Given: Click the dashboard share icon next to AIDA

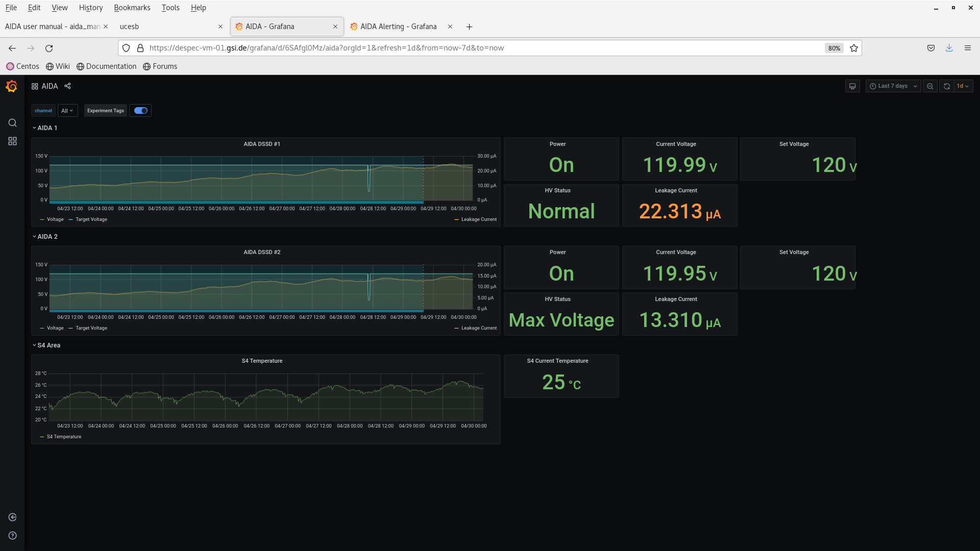Looking at the screenshot, I should pos(67,86).
